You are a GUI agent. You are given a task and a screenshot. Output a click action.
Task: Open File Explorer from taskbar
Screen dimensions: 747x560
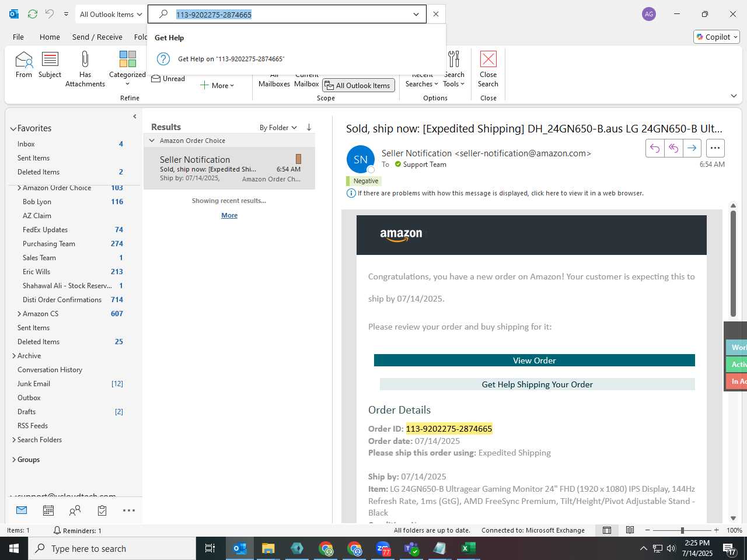coord(268,548)
